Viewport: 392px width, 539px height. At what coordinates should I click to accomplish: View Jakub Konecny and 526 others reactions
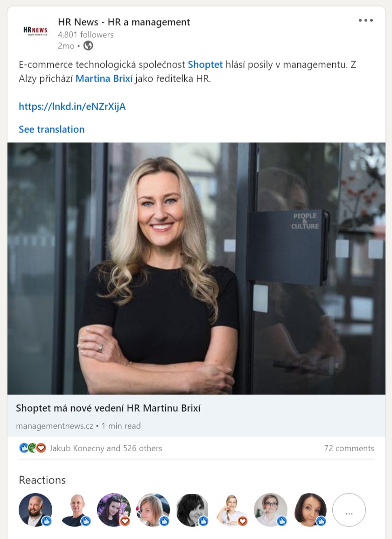click(x=105, y=448)
